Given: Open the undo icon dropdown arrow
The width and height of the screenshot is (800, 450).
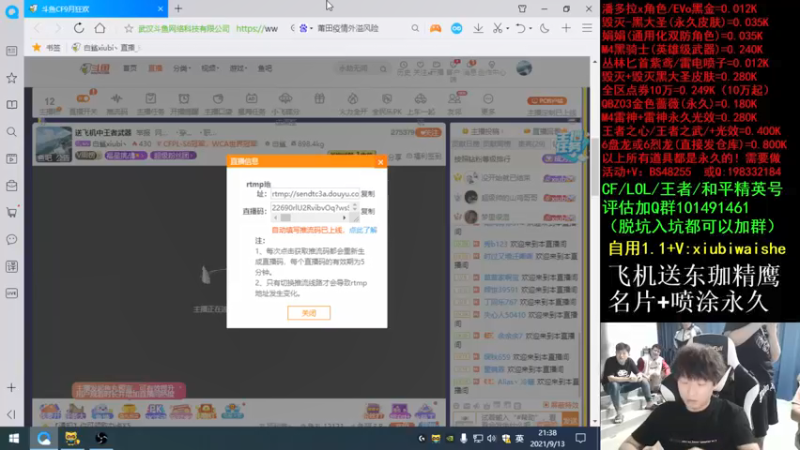Looking at the screenshot, I should [x=530, y=29].
